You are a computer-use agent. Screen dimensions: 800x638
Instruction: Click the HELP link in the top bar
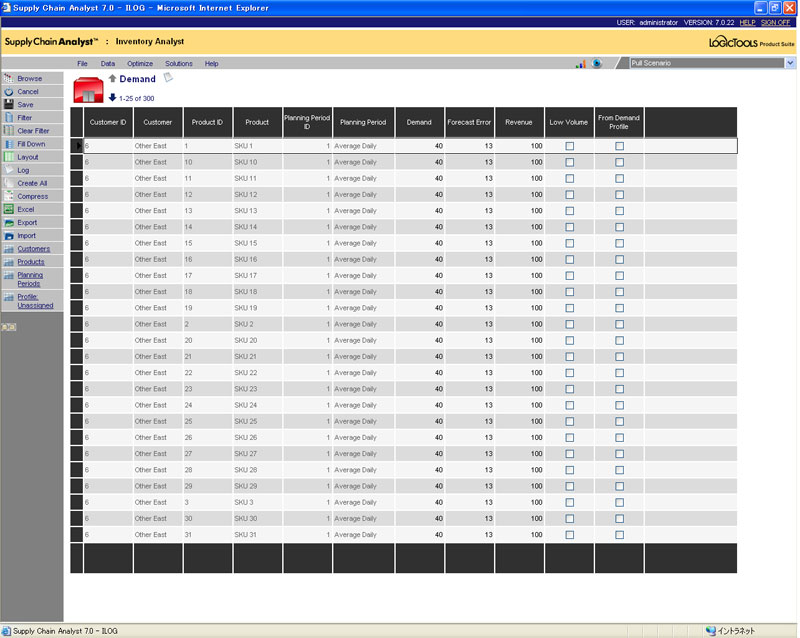pos(747,22)
